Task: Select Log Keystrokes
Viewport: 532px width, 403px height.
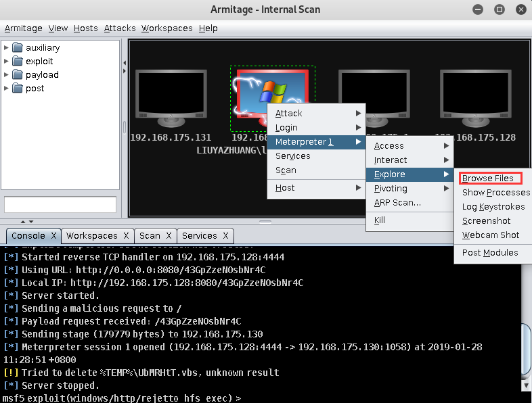Action: [x=493, y=207]
